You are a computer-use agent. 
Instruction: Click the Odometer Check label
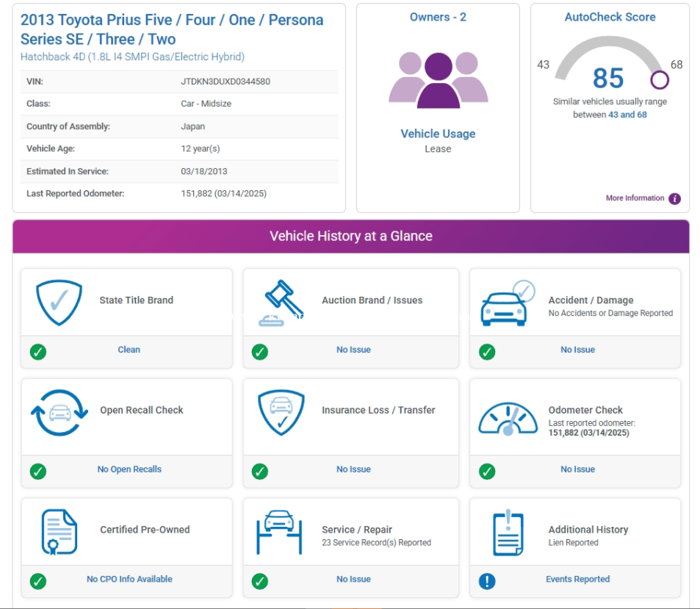coord(585,410)
